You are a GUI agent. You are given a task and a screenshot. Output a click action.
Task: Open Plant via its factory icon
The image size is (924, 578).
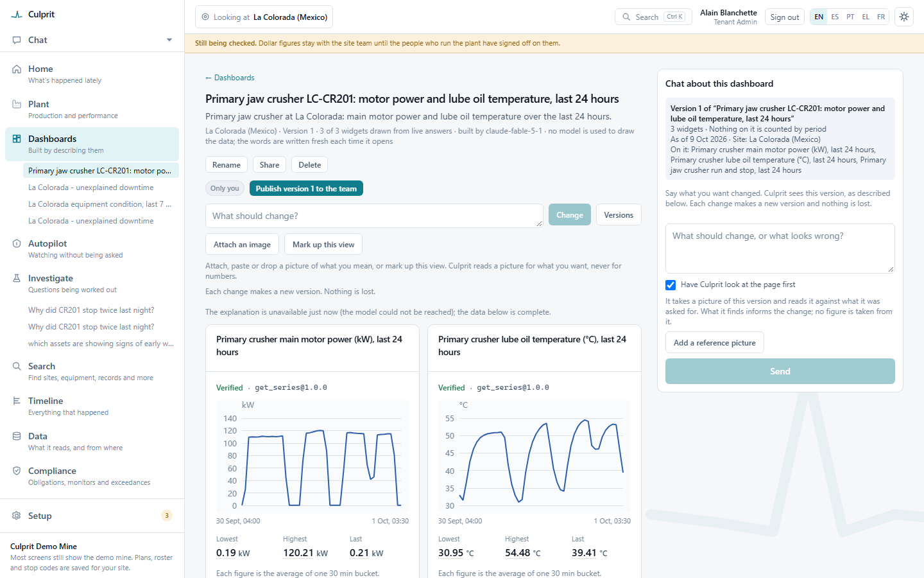tap(17, 104)
